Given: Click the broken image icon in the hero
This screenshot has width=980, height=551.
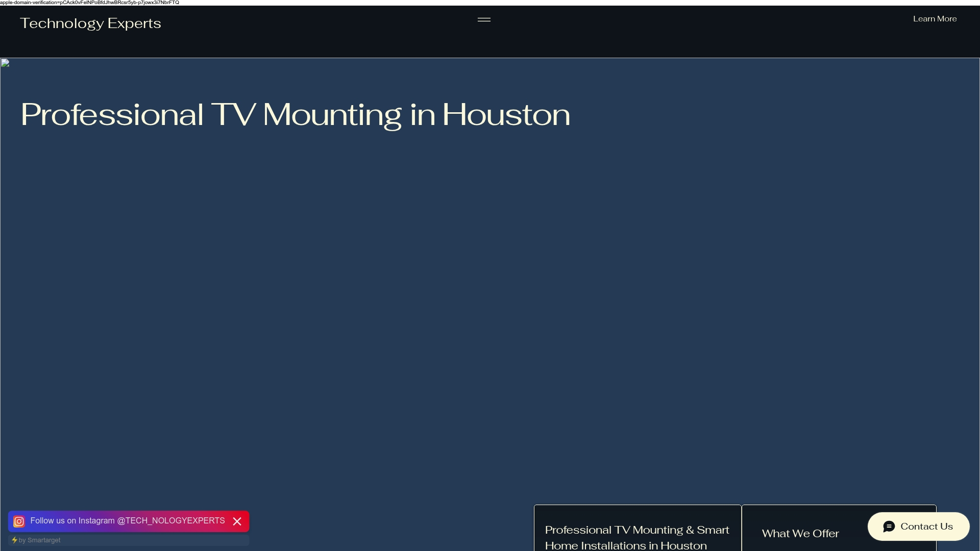Looking at the screenshot, I should tap(5, 63).
